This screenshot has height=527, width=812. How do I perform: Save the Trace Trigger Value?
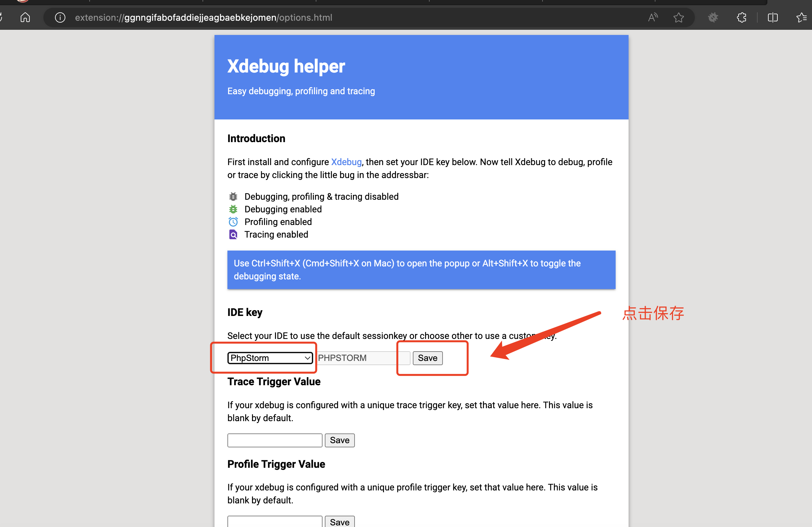tap(339, 440)
